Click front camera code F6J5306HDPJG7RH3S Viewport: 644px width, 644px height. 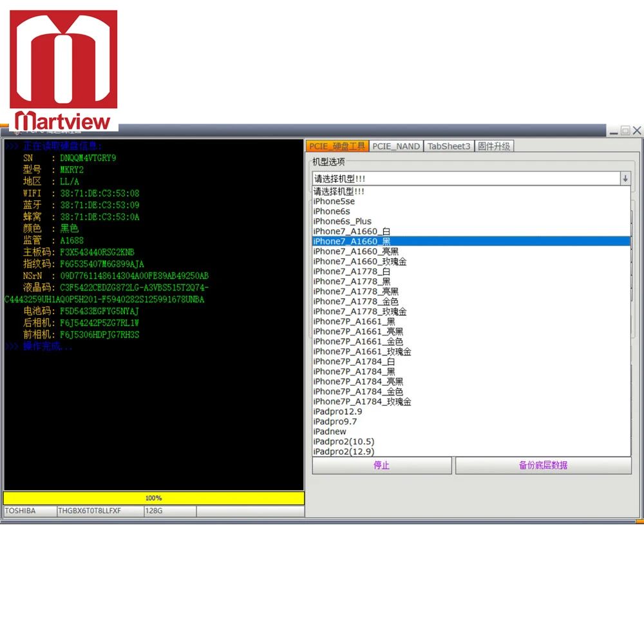[99, 335]
